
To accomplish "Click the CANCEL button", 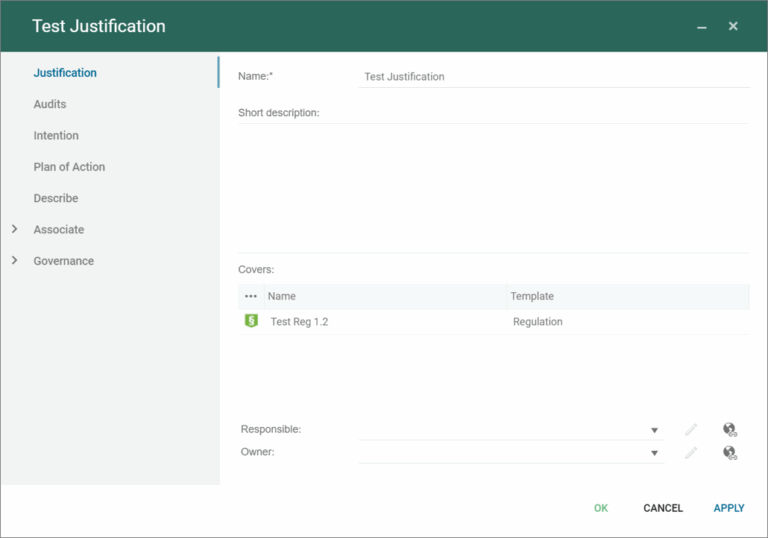I will pyautogui.click(x=662, y=508).
